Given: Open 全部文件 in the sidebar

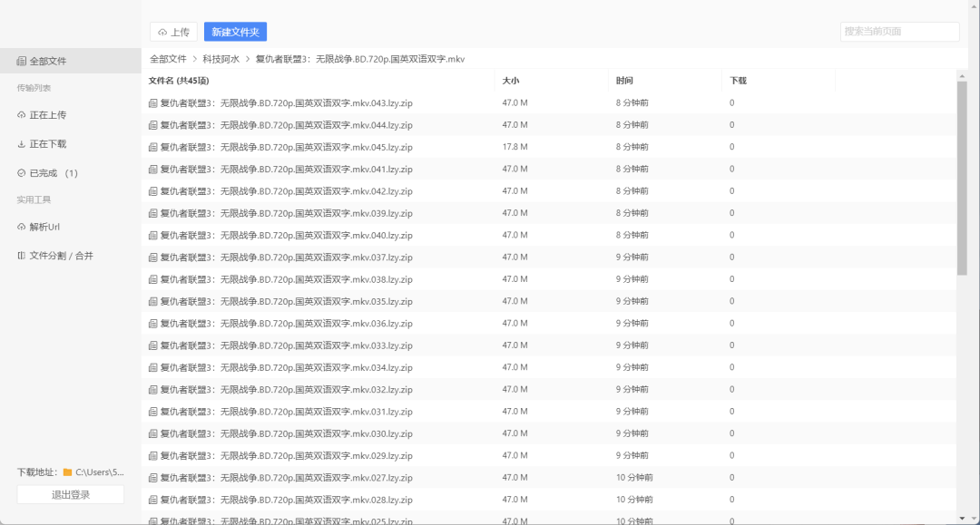Looking at the screenshot, I should pyautogui.click(x=47, y=62).
